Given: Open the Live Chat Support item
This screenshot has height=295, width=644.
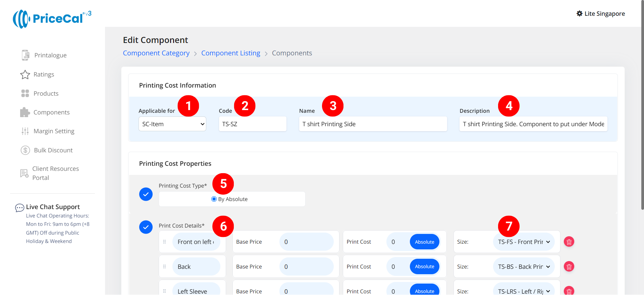Looking at the screenshot, I should (x=53, y=207).
